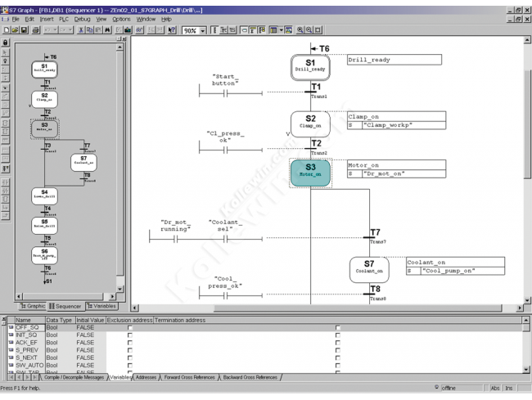This screenshot has width=532, height=400.
Task: Click the context help arrow icon
Action: coord(171,29)
